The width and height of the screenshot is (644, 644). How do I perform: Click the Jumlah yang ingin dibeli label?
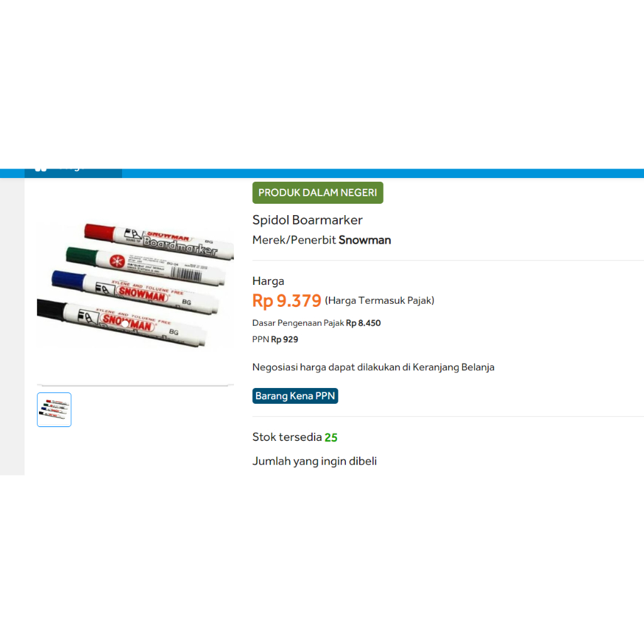[x=314, y=461]
